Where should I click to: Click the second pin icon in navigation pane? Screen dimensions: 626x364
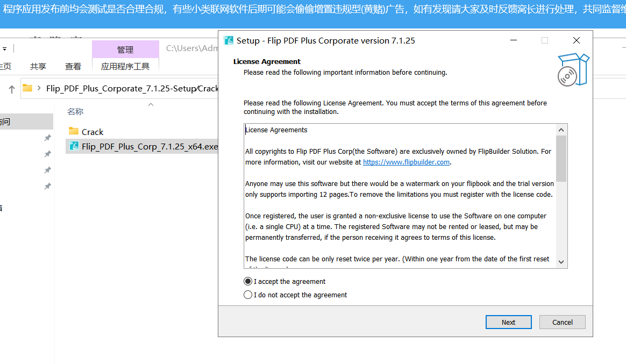tap(47, 154)
